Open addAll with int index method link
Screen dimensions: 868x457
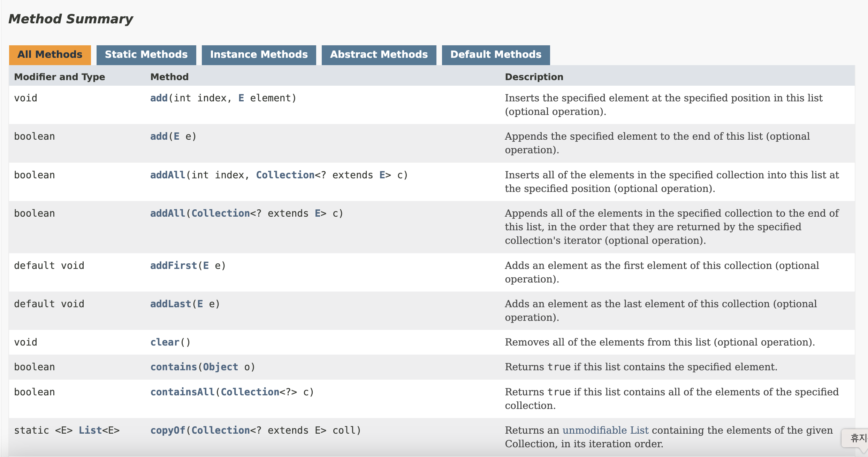click(167, 175)
